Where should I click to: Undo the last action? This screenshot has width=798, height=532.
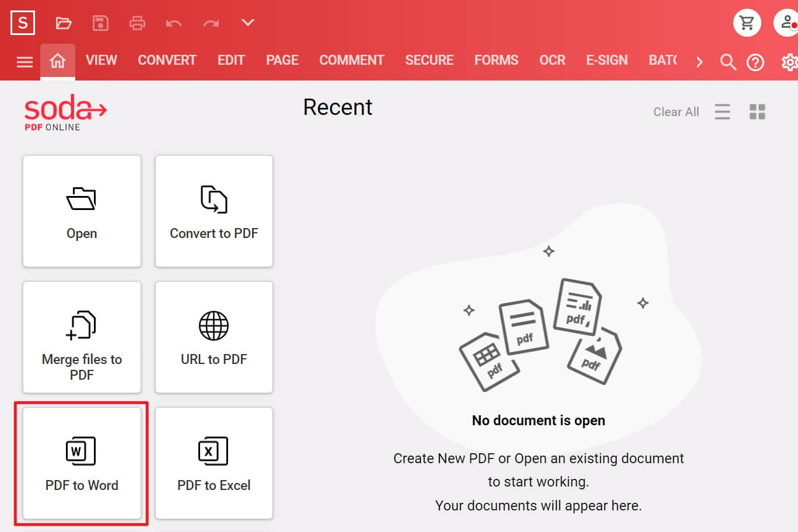[174, 23]
